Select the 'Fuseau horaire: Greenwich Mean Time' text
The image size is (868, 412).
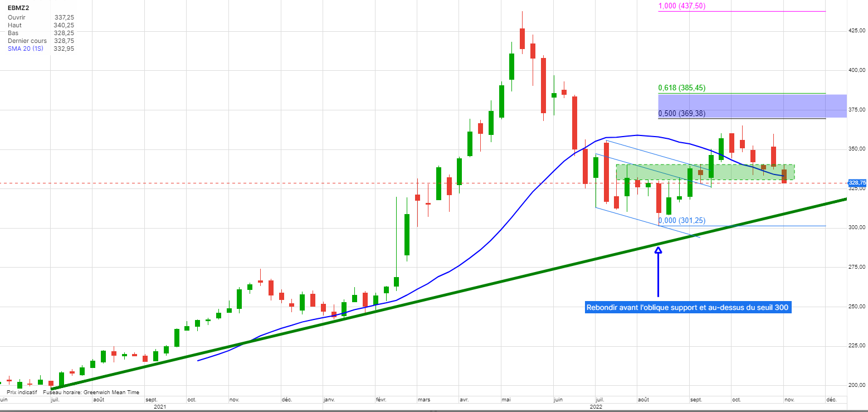(91, 392)
